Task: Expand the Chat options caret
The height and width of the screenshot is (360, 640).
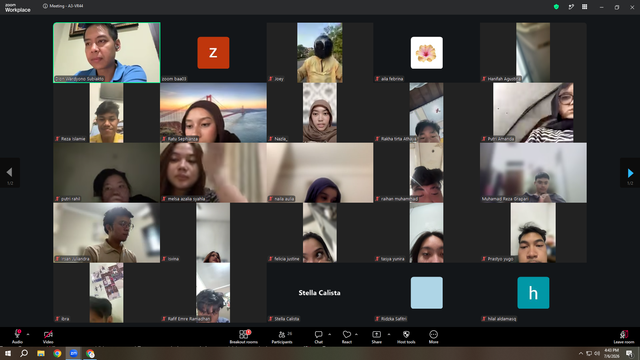Action: coord(329,334)
